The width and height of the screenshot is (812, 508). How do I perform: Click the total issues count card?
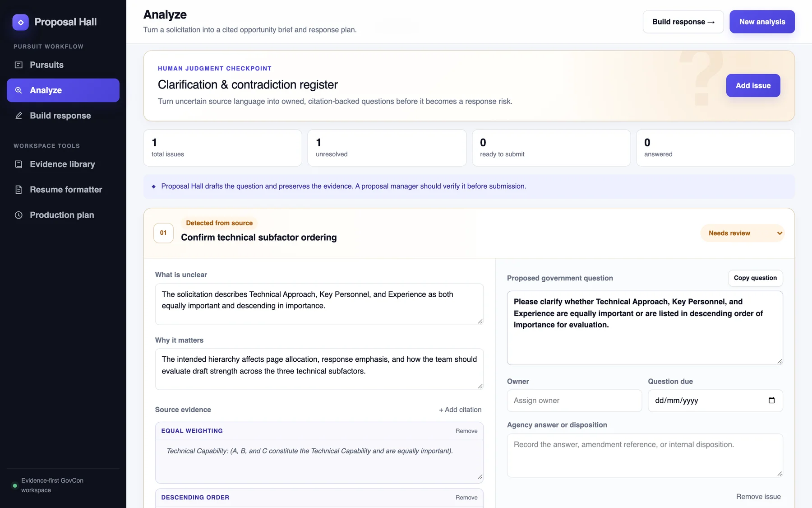(223, 148)
